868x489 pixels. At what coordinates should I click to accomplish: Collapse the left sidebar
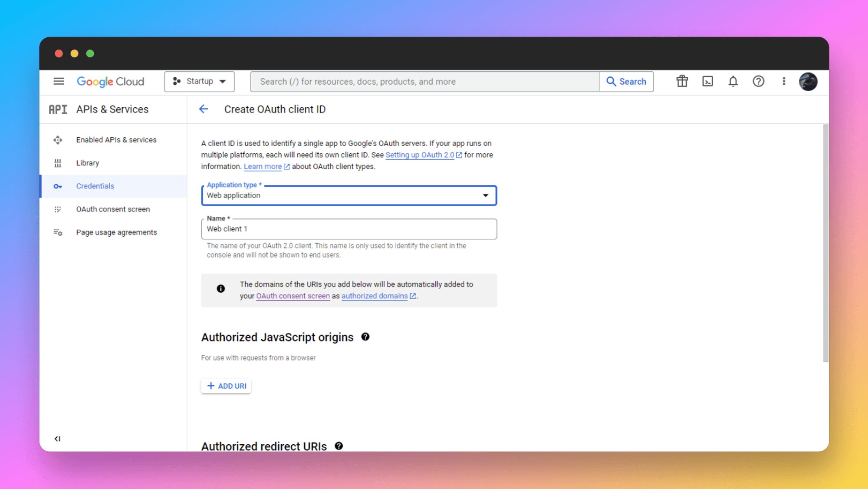[x=57, y=438]
